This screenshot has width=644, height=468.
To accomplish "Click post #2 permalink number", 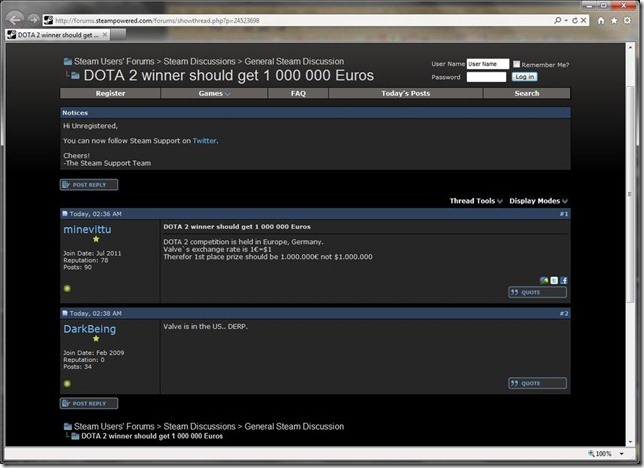I will coord(564,313).
